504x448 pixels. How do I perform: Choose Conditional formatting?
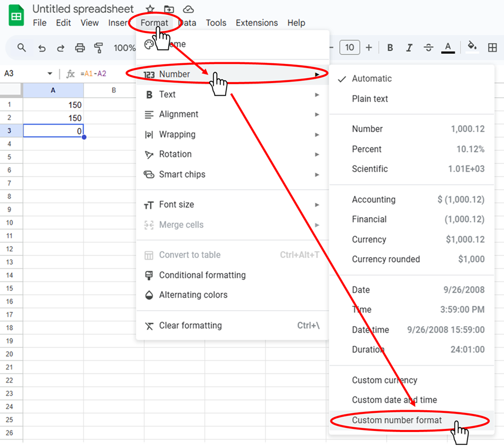tap(233, 275)
